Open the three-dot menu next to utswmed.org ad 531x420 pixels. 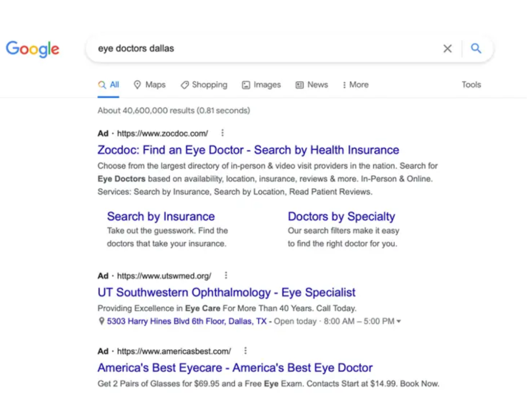[226, 275]
